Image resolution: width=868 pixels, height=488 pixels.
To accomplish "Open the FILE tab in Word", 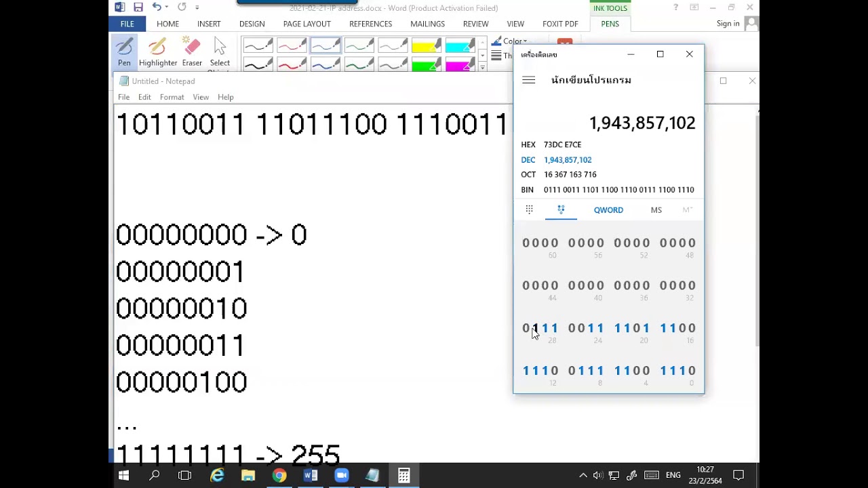I will (127, 24).
